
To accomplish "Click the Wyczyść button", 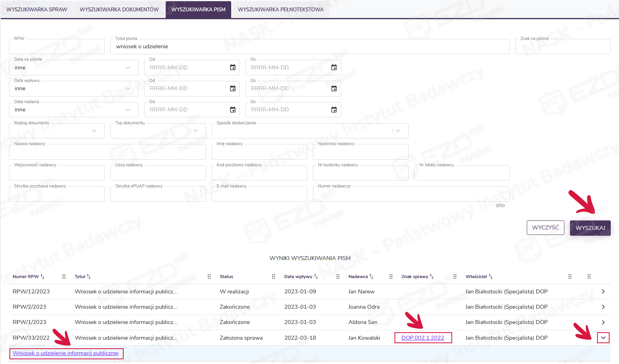I will coord(545,228).
